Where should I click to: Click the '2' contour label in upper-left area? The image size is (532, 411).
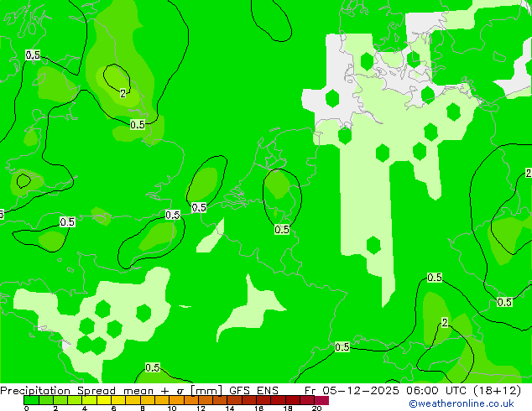(123, 93)
